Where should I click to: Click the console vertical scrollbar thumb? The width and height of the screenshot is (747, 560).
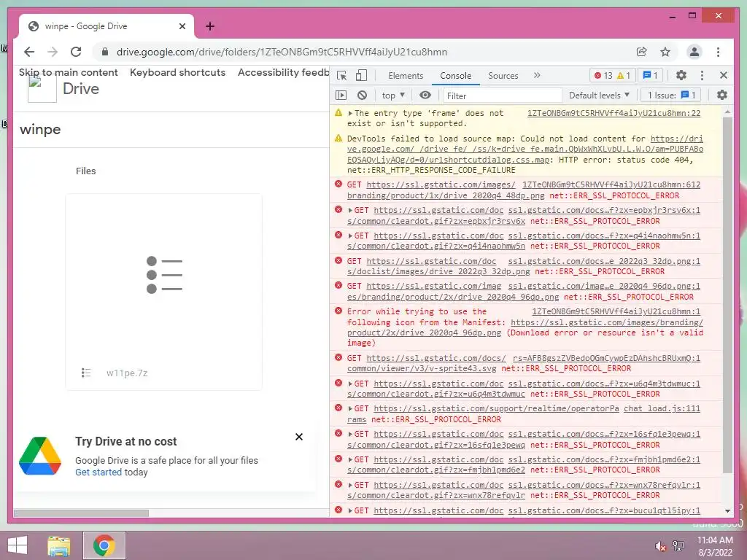(x=727, y=295)
